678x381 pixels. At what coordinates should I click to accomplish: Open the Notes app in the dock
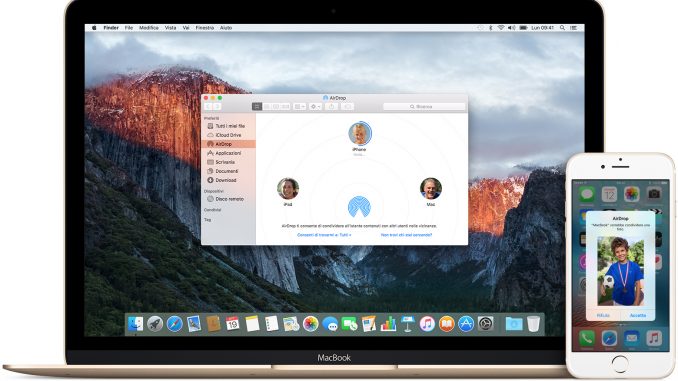(252, 323)
